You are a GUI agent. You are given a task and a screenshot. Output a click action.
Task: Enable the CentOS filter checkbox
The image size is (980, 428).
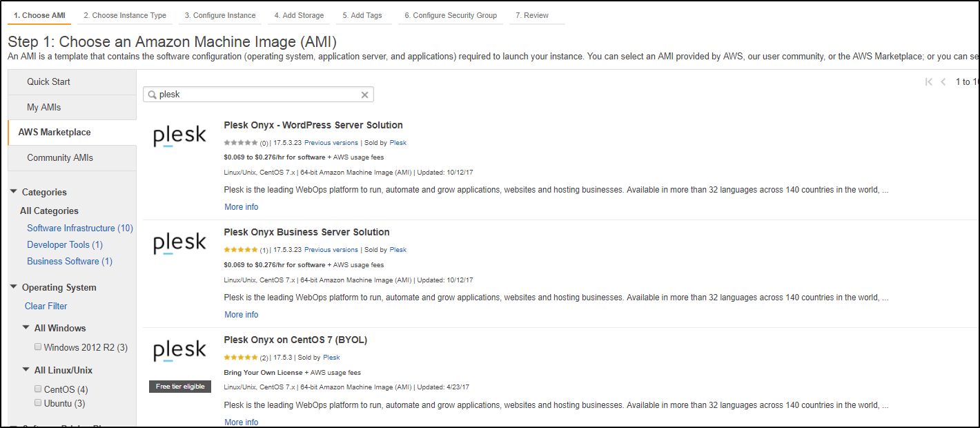[38, 389]
